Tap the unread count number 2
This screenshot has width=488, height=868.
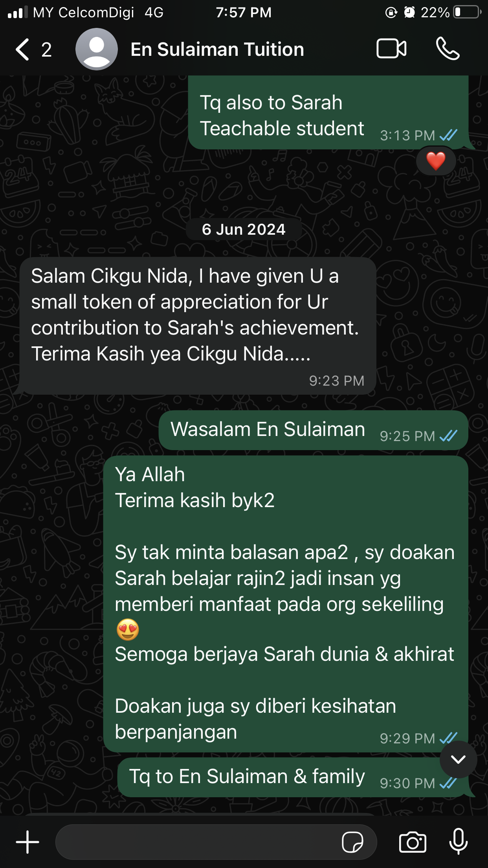pos(46,50)
